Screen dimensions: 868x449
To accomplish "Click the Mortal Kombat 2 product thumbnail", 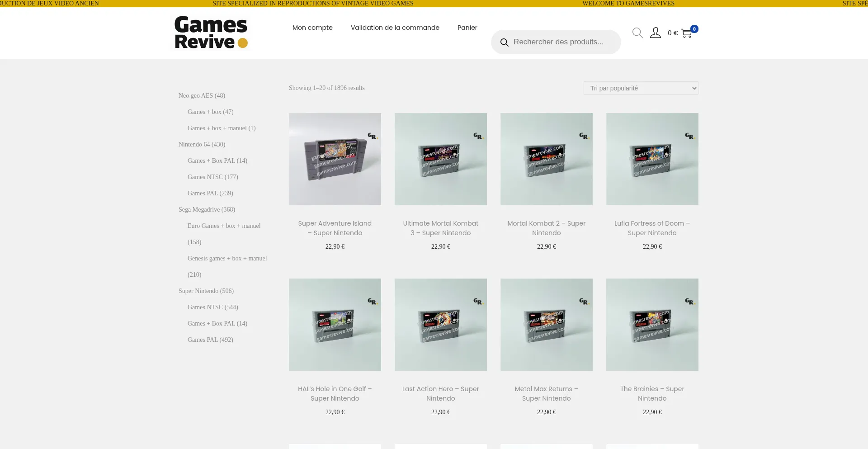I will tap(547, 159).
